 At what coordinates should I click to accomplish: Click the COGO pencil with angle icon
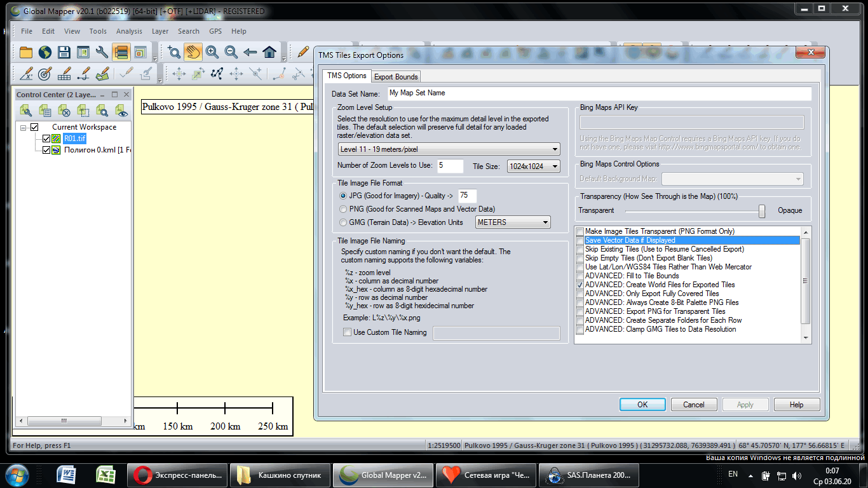point(26,74)
